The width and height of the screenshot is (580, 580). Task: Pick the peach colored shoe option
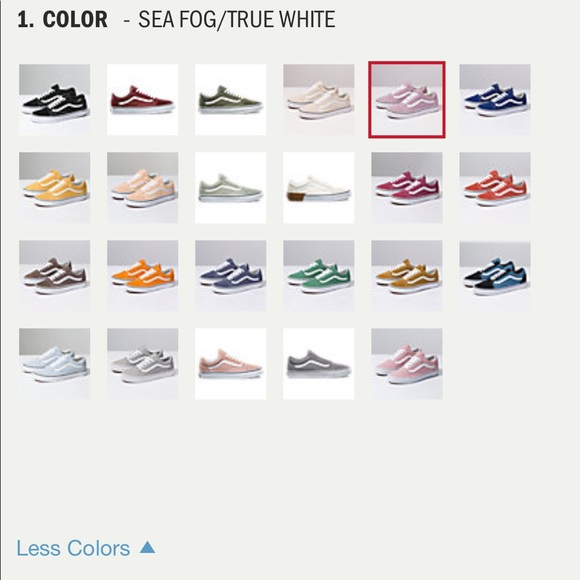[142, 188]
